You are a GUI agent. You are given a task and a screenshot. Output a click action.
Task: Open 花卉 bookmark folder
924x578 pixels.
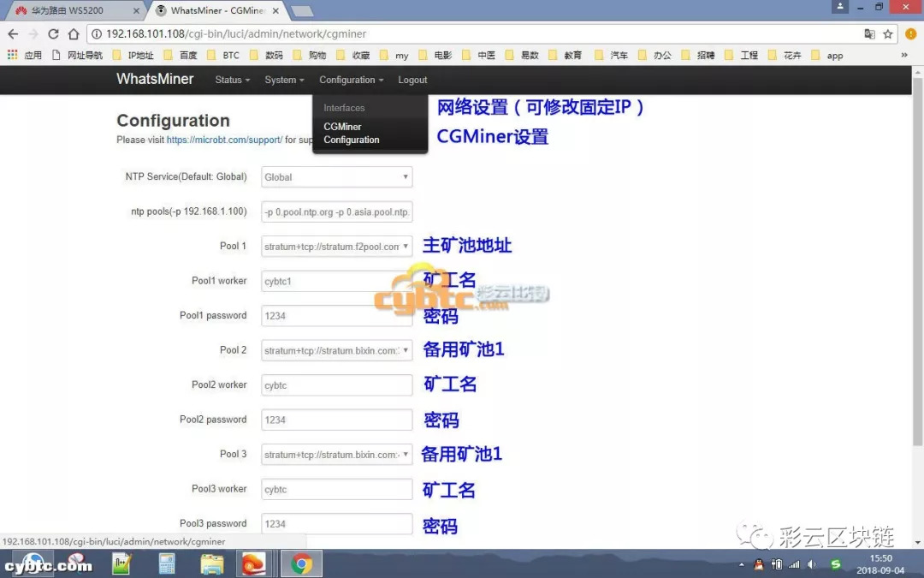785,55
